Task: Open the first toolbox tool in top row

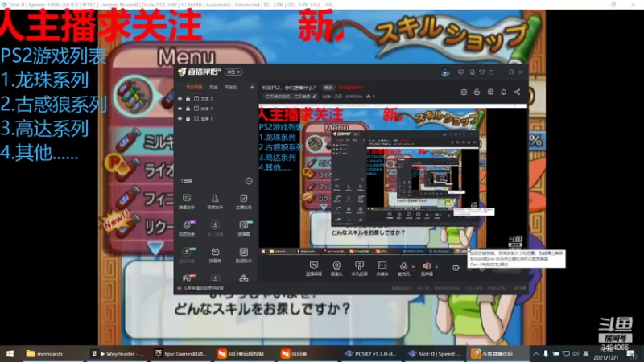Action: coord(187,202)
